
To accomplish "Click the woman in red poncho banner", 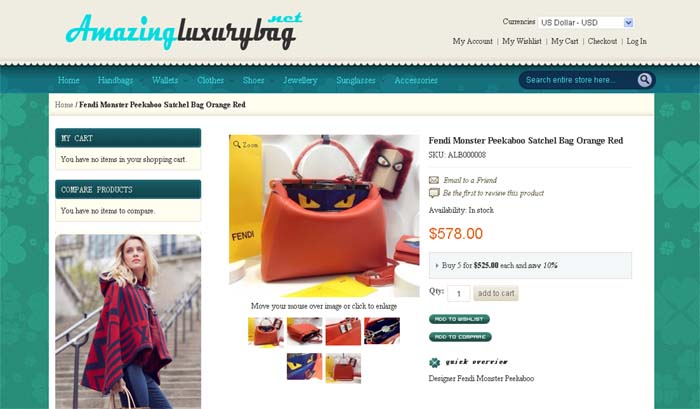I will tap(128, 321).
